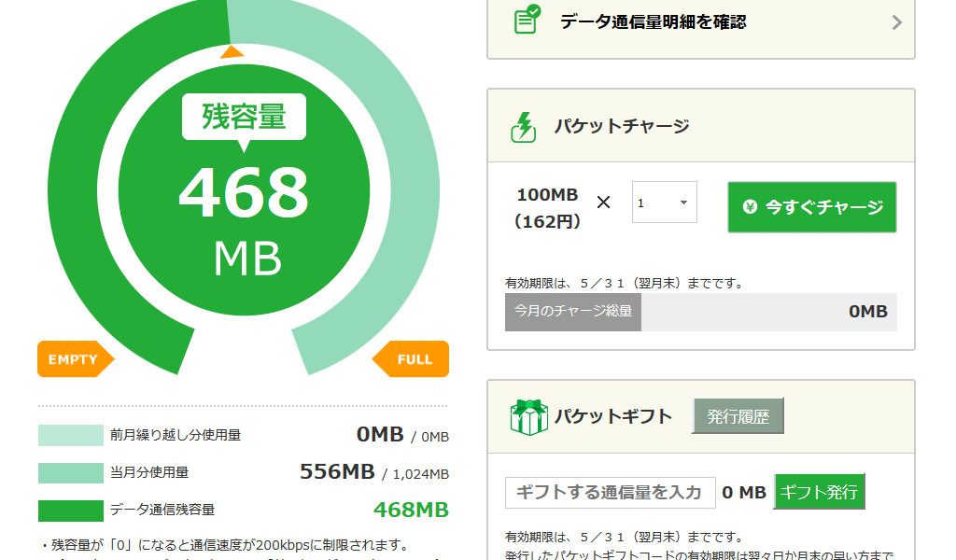Click the 468 remaining data number

coord(244,192)
